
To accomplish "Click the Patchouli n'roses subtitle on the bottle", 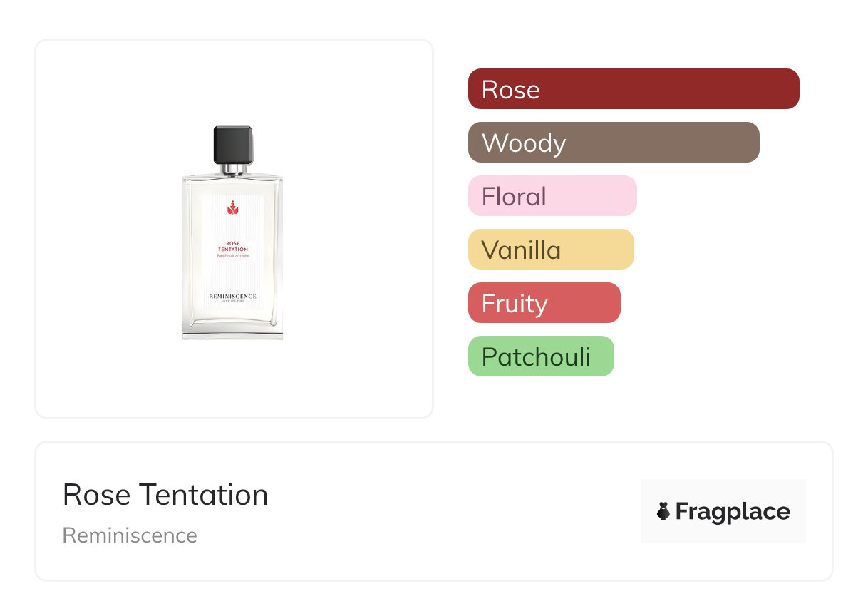I will click(233, 255).
